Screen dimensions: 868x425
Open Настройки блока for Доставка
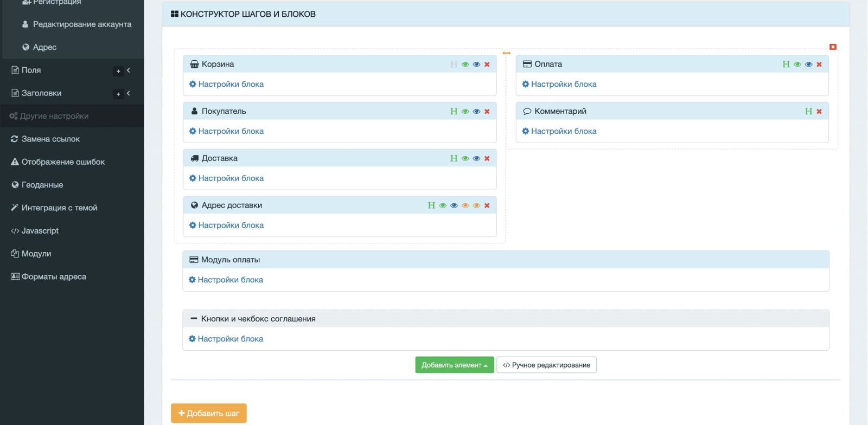[x=226, y=178]
